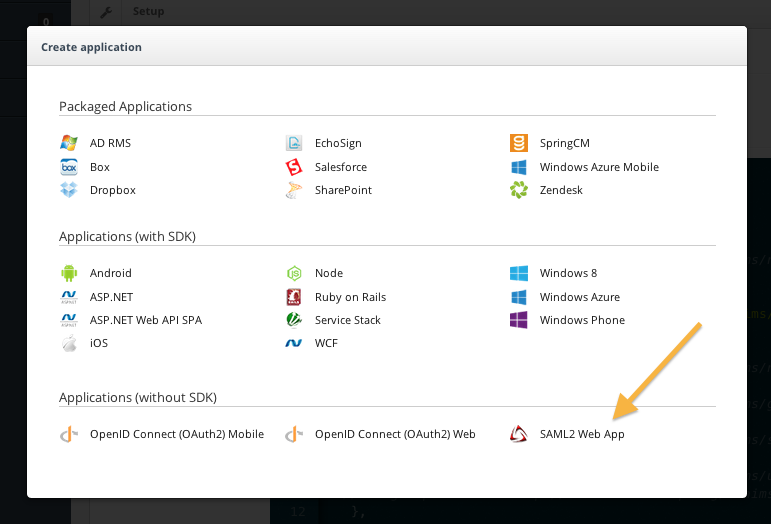Click the ASP.NET Web API SPA icon
This screenshot has width=771, height=524.
69,320
